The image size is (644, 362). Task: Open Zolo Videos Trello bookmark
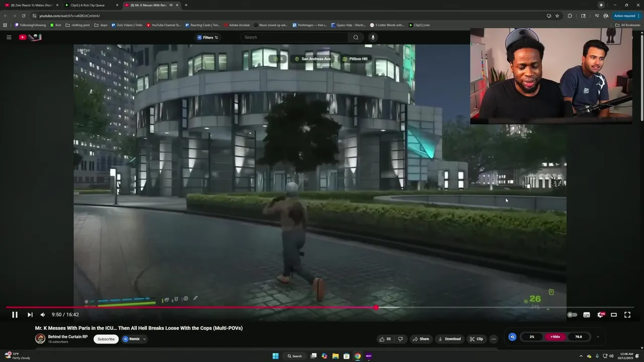coord(127,25)
